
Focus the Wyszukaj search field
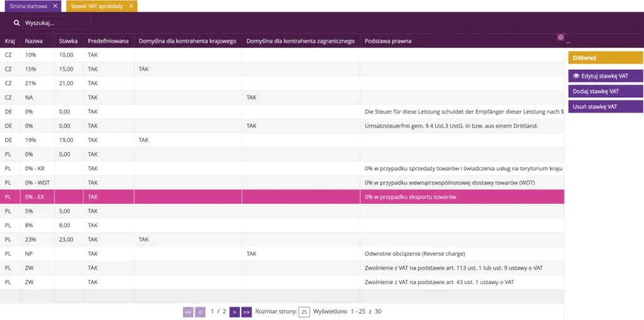coord(57,23)
